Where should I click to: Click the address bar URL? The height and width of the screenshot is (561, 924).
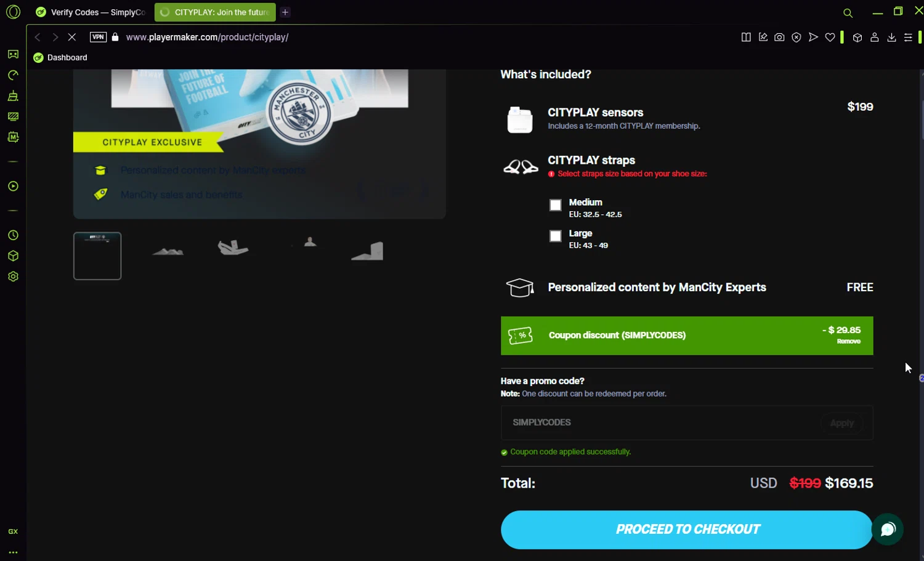(x=207, y=37)
